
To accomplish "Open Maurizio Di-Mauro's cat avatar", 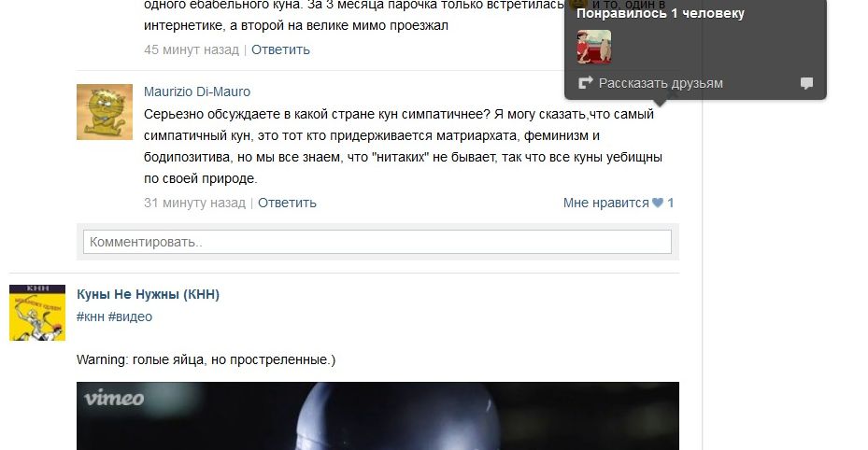I will point(105,112).
